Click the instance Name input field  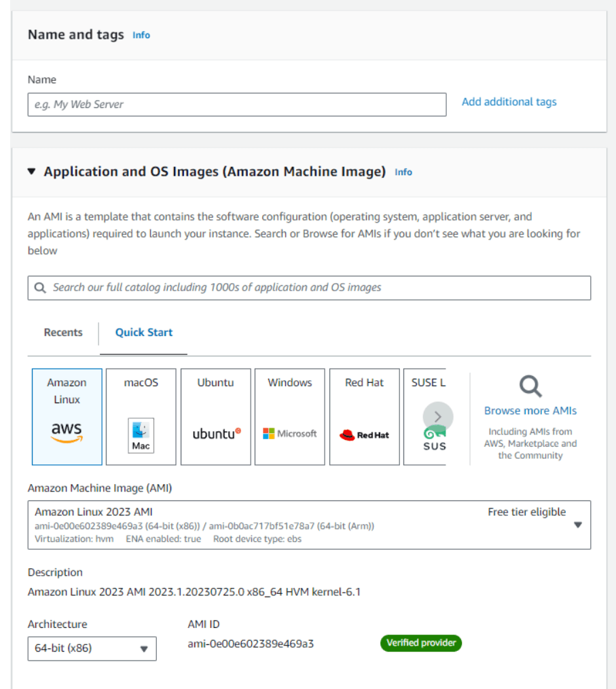[x=236, y=105]
